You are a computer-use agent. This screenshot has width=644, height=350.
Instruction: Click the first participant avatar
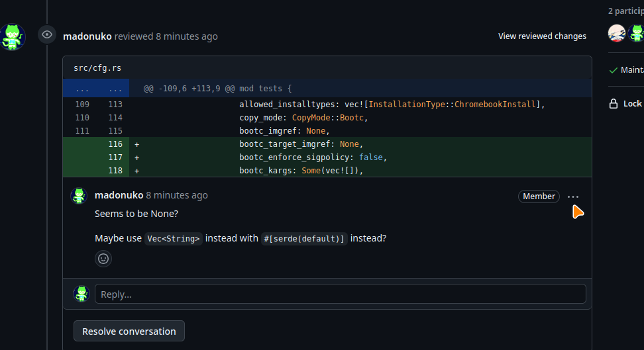tap(617, 33)
